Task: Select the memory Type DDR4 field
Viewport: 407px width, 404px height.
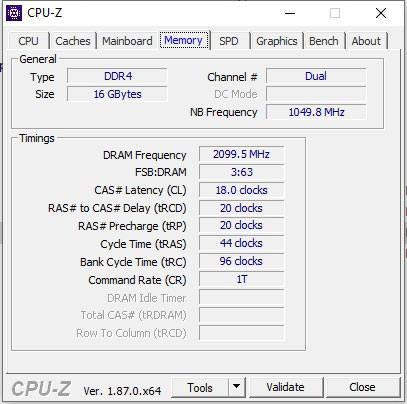Action: point(117,76)
